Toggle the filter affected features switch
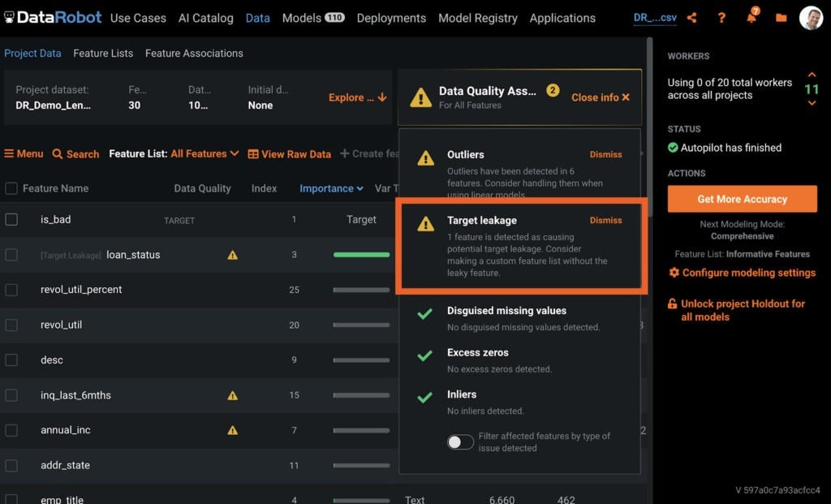The width and height of the screenshot is (831, 504). [460, 442]
